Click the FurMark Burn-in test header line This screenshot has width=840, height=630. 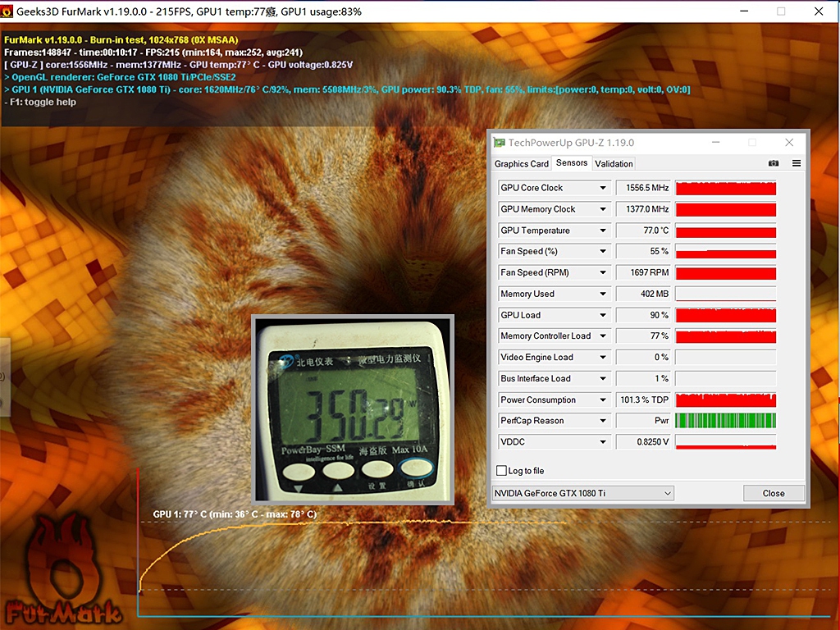(x=121, y=40)
